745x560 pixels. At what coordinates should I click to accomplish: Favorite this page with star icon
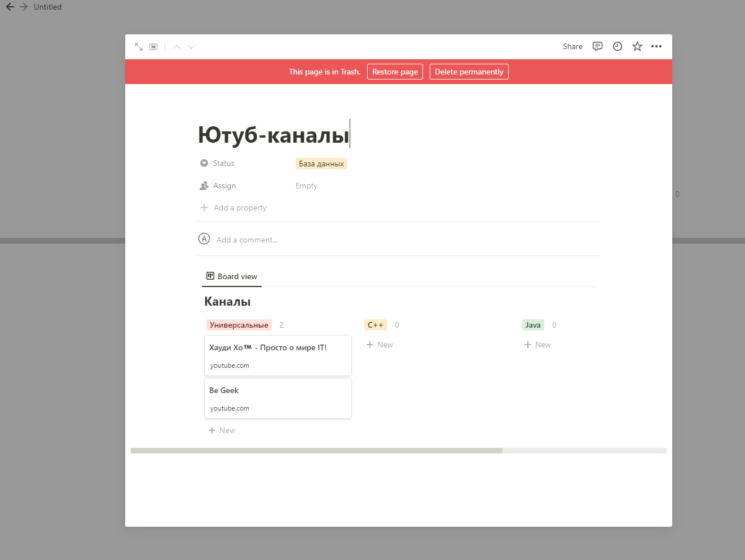pos(637,46)
